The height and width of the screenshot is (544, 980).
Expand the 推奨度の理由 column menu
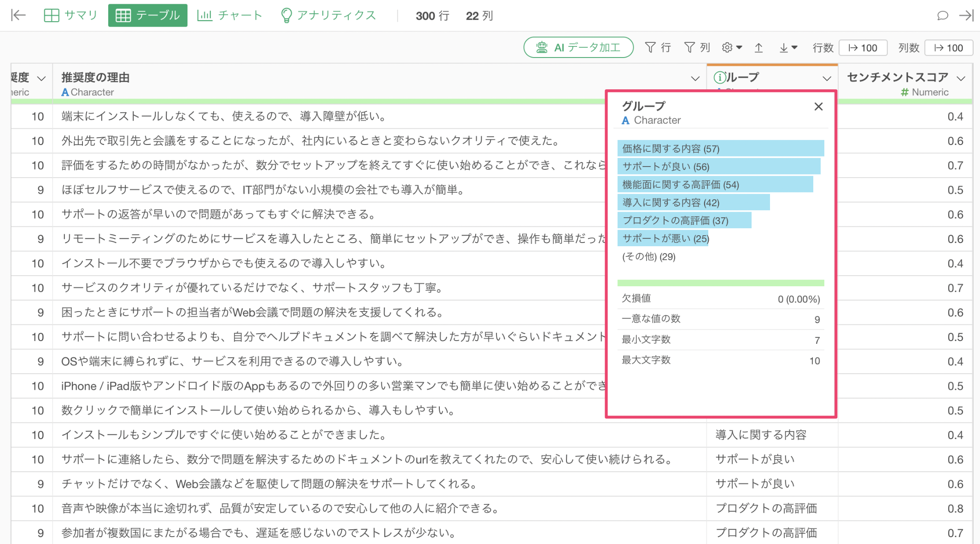(x=695, y=79)
